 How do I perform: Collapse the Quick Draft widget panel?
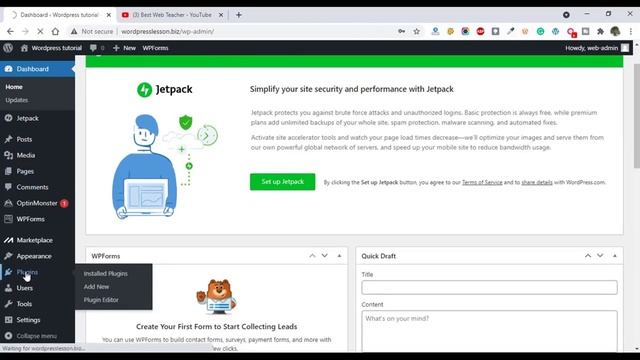point(615,256)
